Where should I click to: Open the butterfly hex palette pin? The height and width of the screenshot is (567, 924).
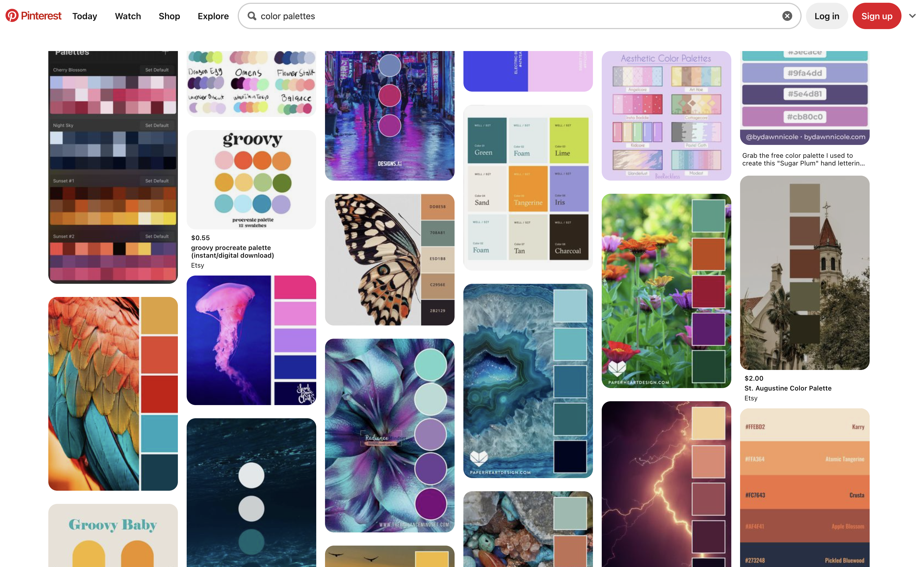pyautogui.click(x=390, y=260)
